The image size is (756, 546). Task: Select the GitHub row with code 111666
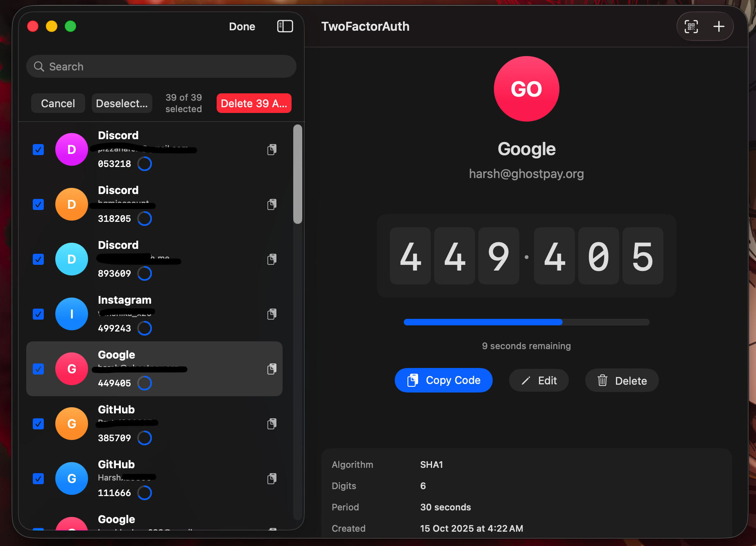(154, 478)
